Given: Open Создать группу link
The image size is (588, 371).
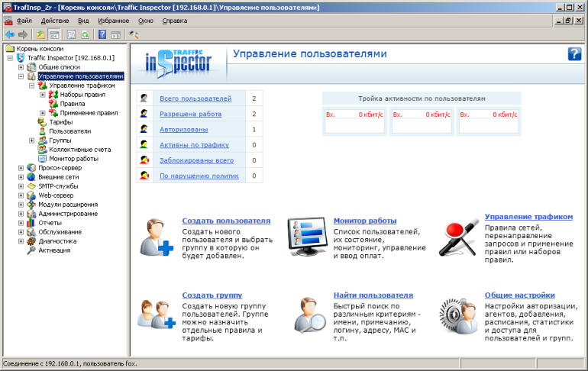Looking at the screenshot, I should pos(212,295).
